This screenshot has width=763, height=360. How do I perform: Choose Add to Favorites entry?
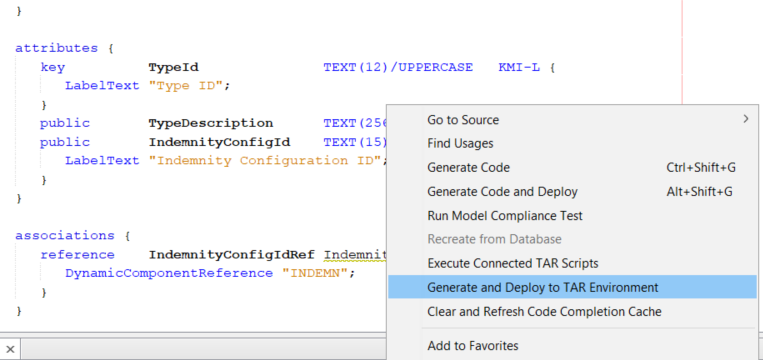tap(573, 346)
